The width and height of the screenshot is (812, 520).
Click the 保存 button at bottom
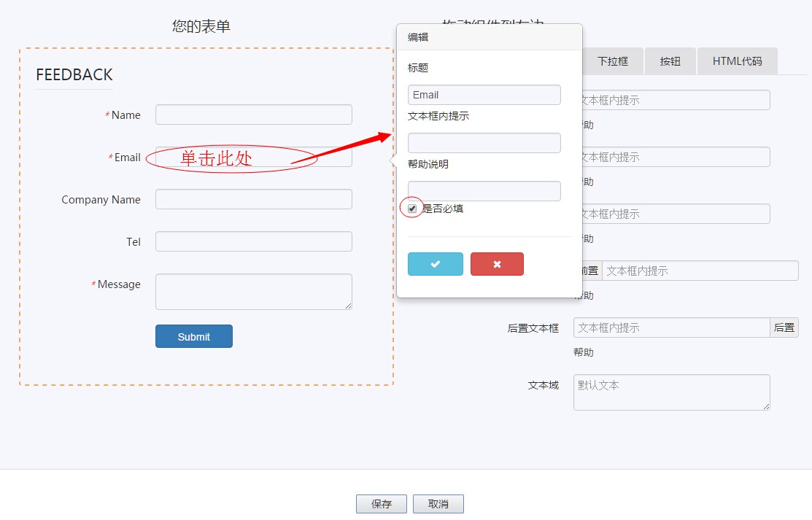pyautogui.click(x=381, y=503)
